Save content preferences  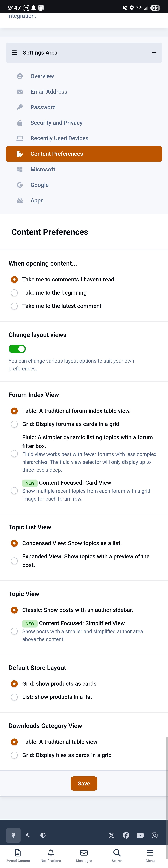click(84, 783)
